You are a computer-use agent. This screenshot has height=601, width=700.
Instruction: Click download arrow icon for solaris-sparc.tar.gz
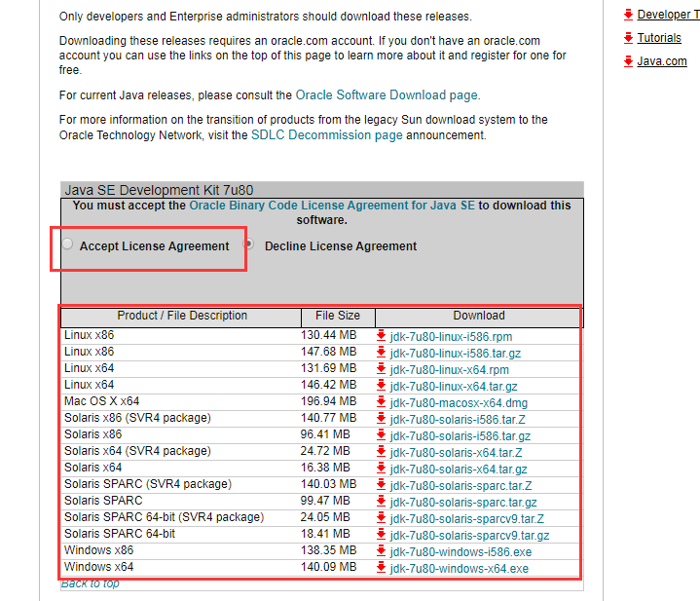(381, 501)
